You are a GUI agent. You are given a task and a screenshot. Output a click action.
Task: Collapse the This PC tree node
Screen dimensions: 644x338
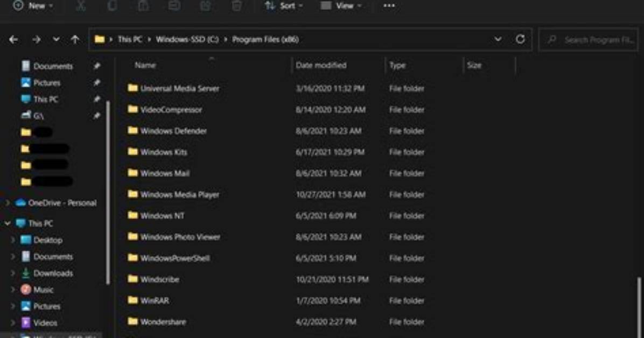tap(8, 223)
